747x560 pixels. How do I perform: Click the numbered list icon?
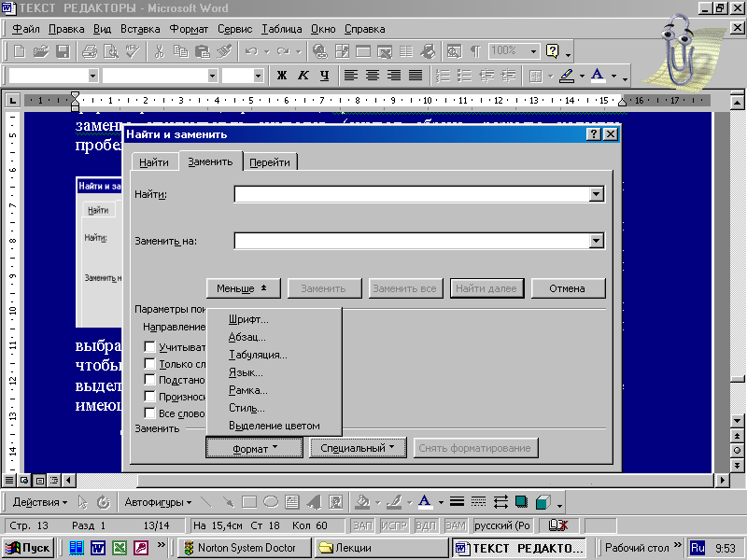click(x=443, y=76)
